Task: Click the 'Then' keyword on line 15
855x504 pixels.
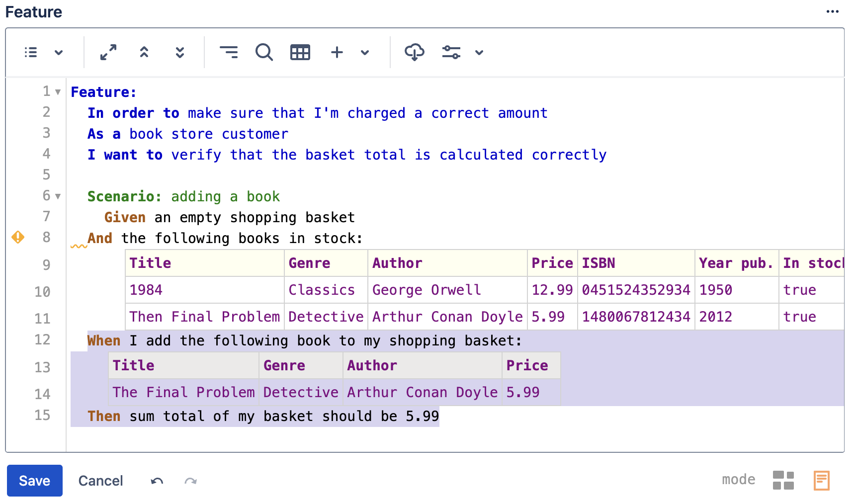Action: (x=104, y=416)
